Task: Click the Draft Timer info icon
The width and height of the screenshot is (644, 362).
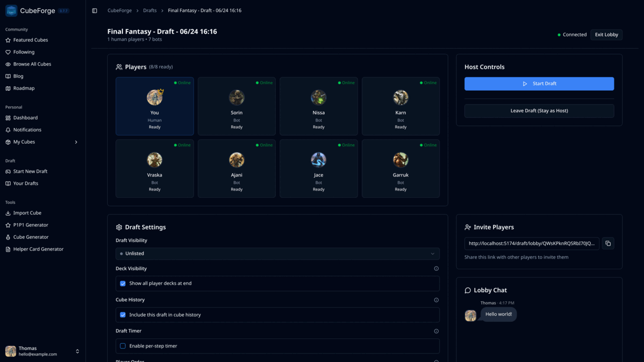Action: [x=436, y=331]
